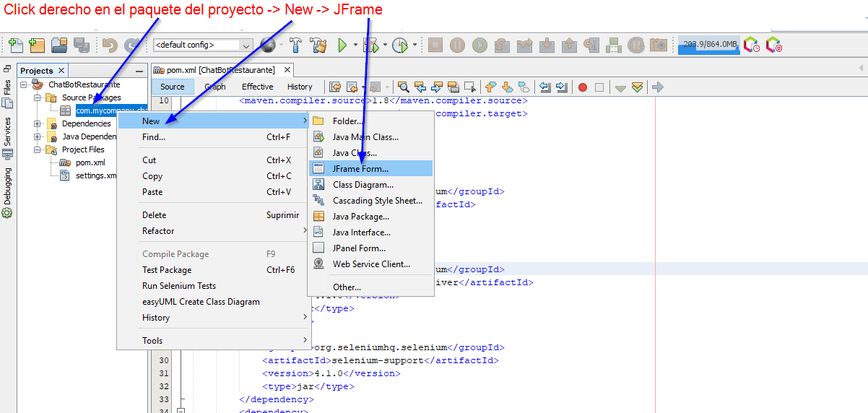Click the Debug Project icon

(370, 45)
